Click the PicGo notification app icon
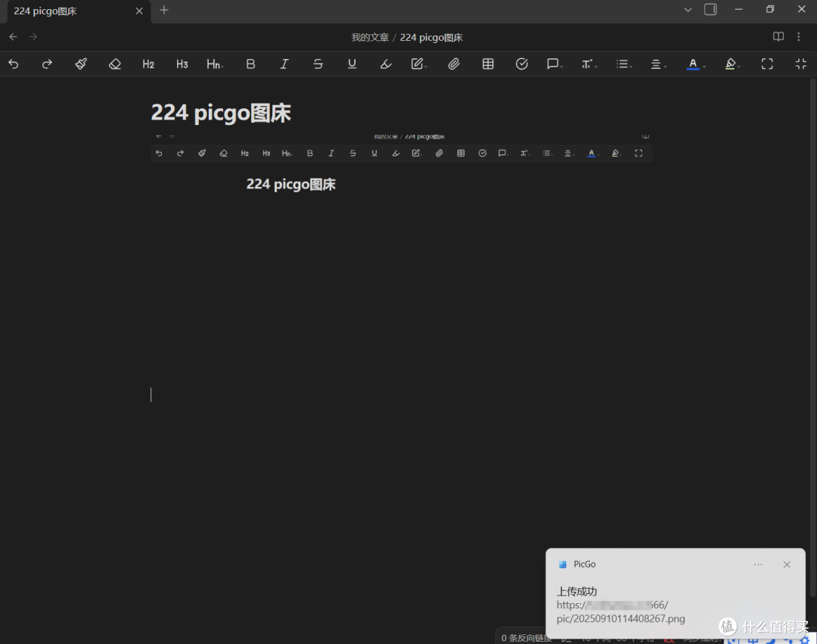Screen dimensions: 817x644 pyautogui.click(x=562, y=565)
